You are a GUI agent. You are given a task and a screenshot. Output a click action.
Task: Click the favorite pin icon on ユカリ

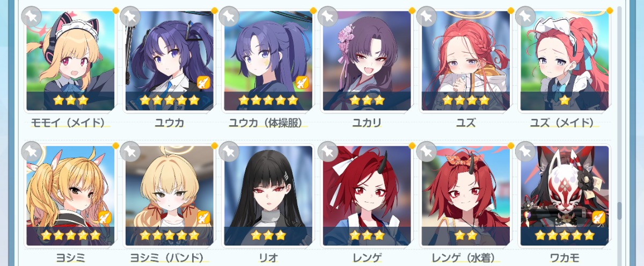tap(328, 16)
